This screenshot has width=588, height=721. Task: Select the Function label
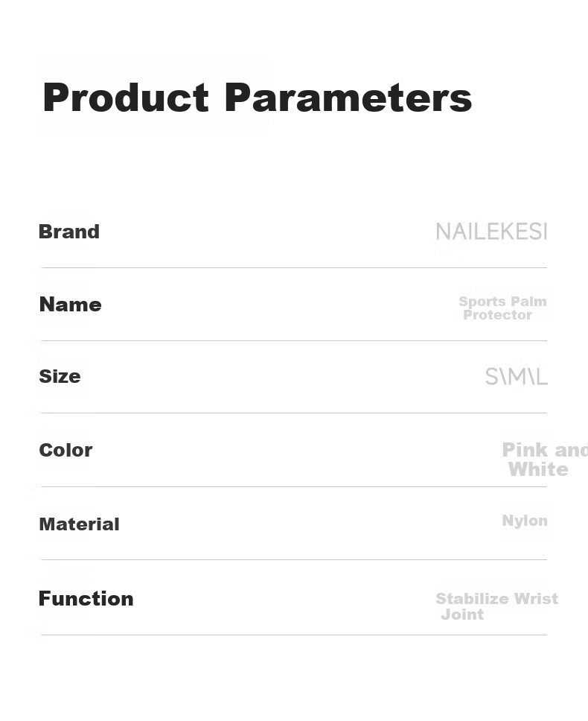[86, 599]
